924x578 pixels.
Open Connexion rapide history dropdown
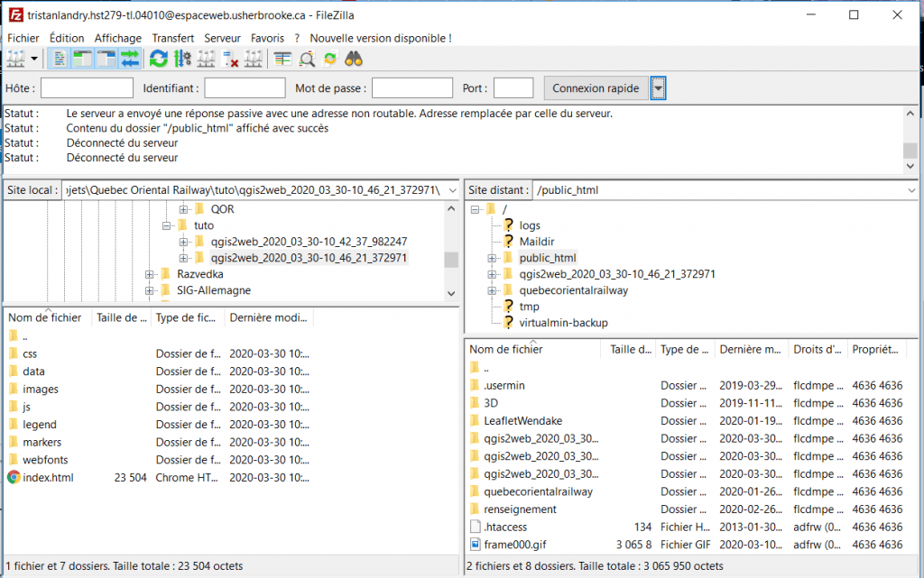pos(658,88)
